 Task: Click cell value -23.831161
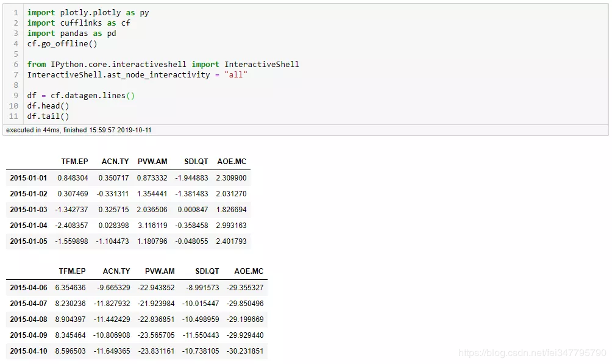pos(156,351)
